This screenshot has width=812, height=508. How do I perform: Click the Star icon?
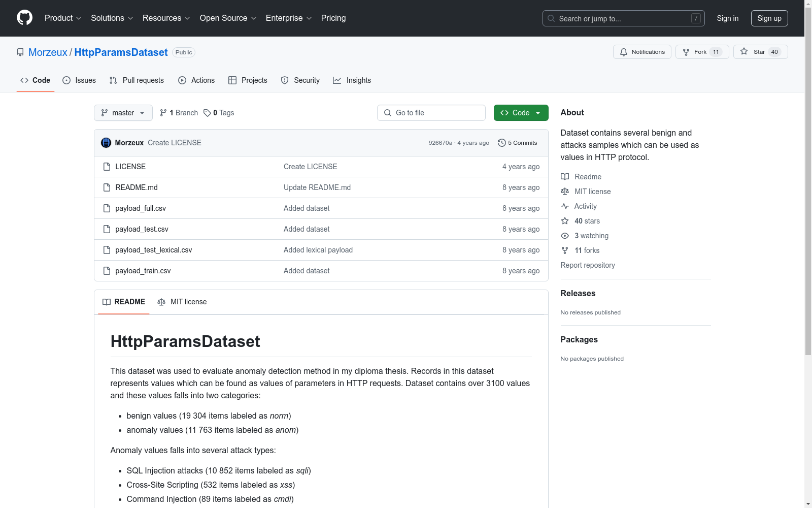click(x=744, y=51)
